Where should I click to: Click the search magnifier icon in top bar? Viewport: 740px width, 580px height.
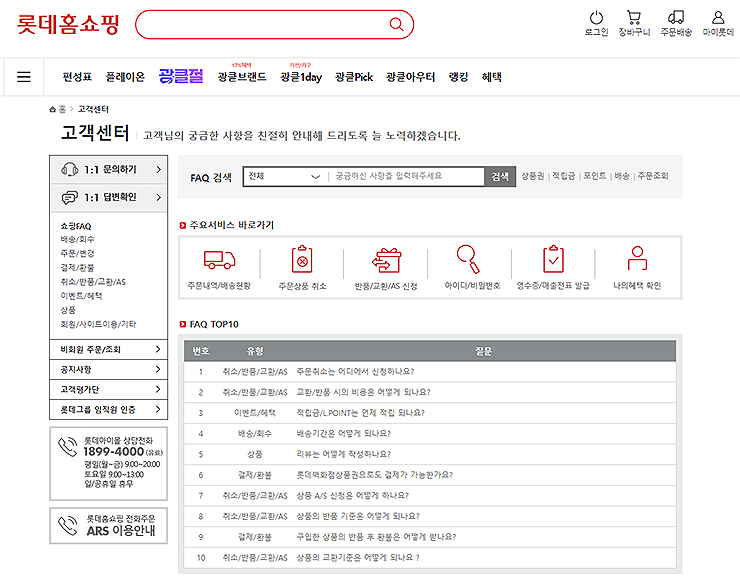[x=396, y=24]
